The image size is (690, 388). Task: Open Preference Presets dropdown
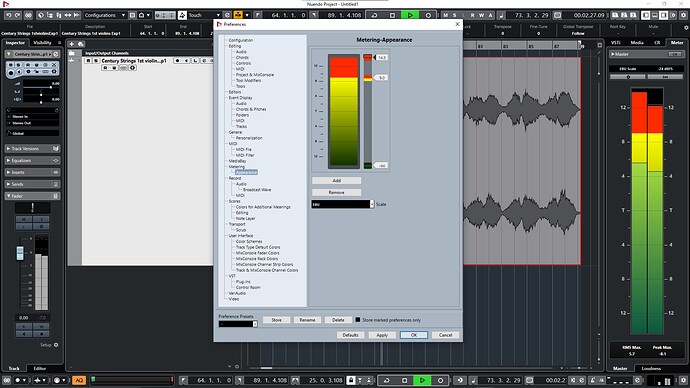(238, 324)
